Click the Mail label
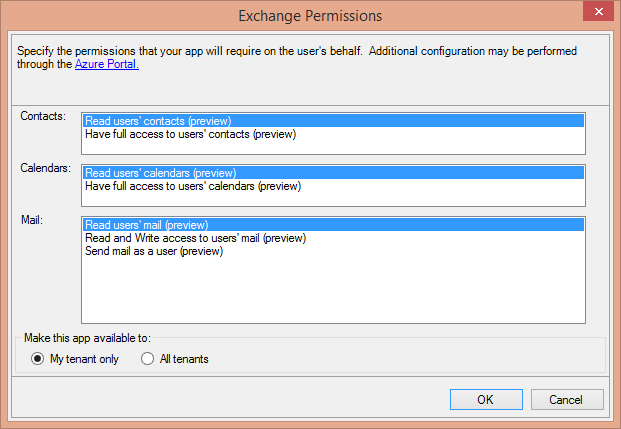The image size is (621, 429). tap(30, 220)
